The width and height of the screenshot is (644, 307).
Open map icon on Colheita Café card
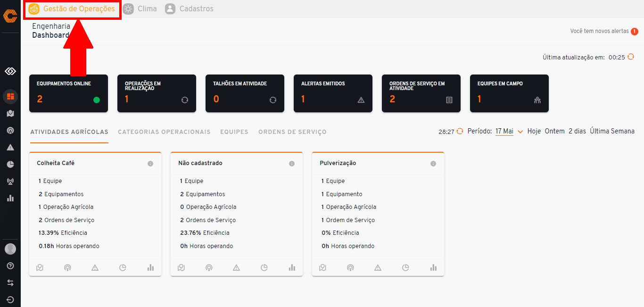[40, 267]
